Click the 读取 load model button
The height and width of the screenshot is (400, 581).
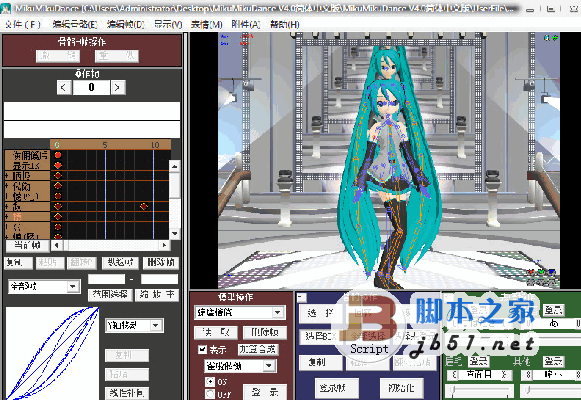[216, 333]
